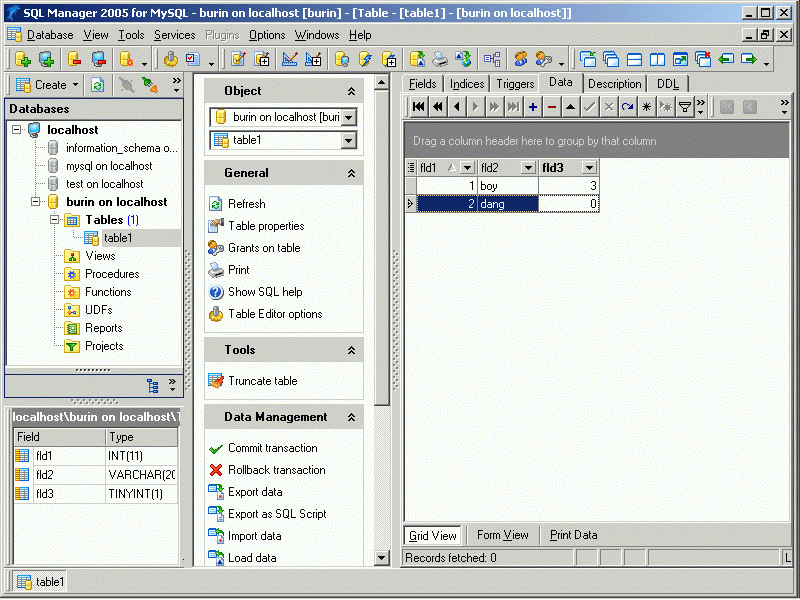Select Views folder in database tree
The width and height of the screenshot is (800, 600).
coord(100,256)
